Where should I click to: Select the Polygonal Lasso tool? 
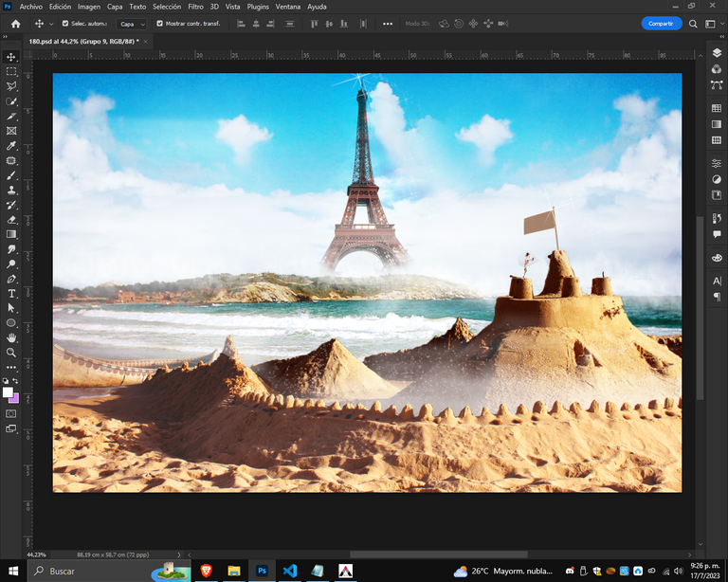[x=11, y=86]
